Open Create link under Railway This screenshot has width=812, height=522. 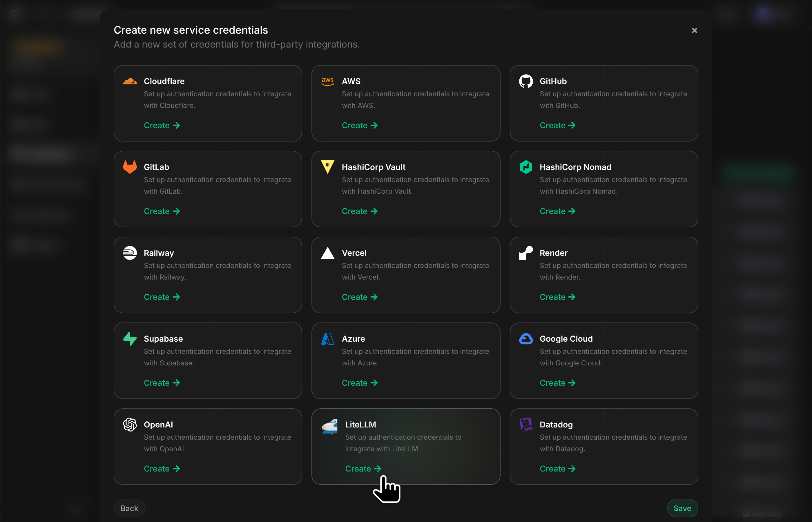coord(162,297)
